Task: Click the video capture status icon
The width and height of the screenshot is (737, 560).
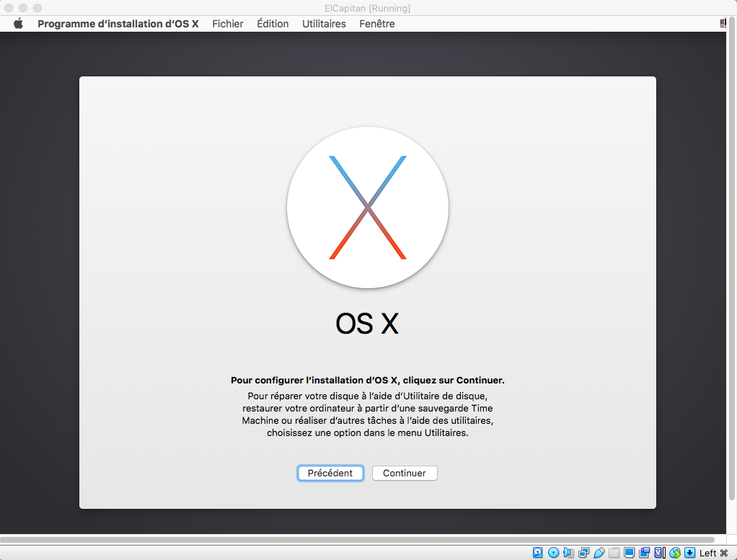Action: [645, 553]
